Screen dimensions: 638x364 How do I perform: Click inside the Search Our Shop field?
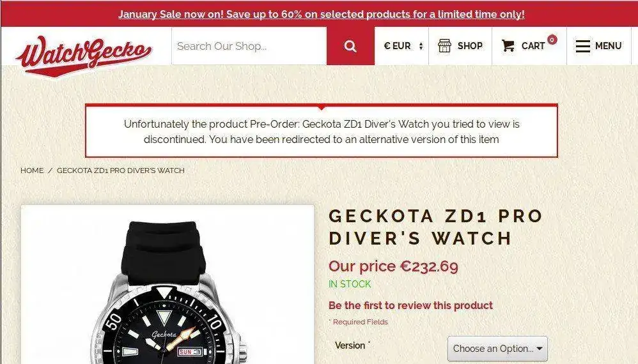(x=249, y=46)
